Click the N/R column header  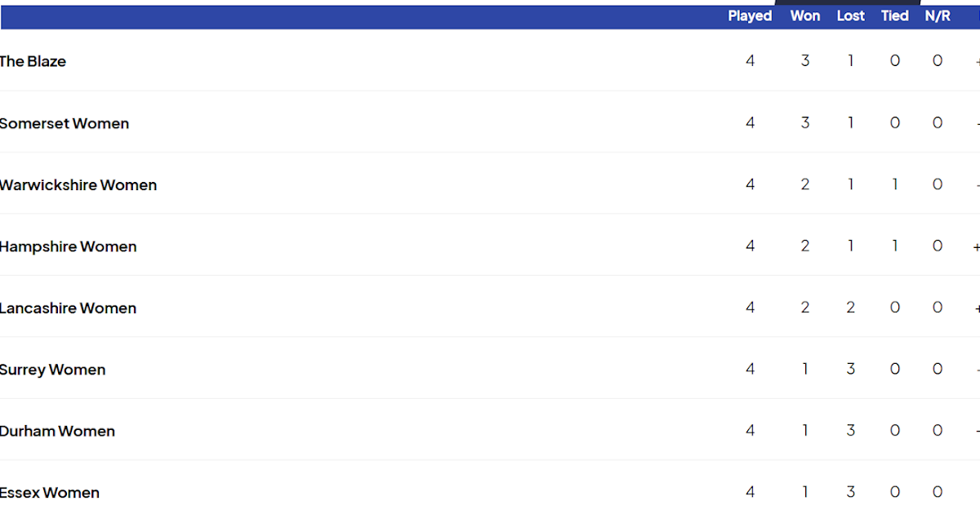(x=938, y=16)
